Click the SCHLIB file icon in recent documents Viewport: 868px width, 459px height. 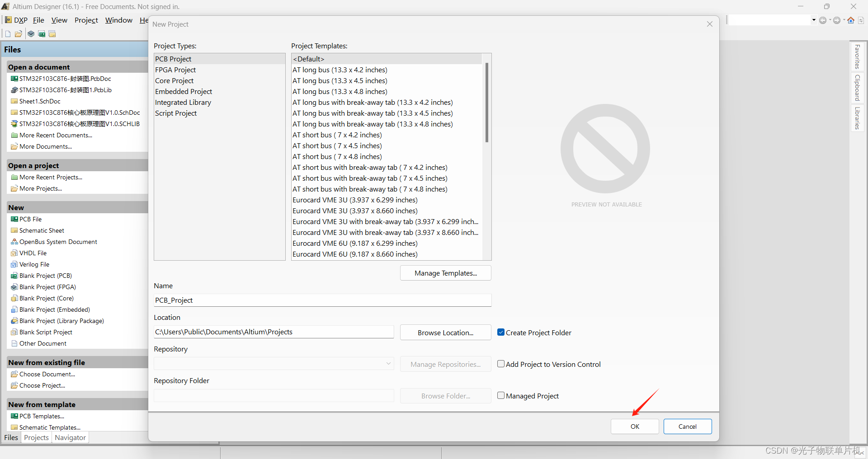click(14, 124)
